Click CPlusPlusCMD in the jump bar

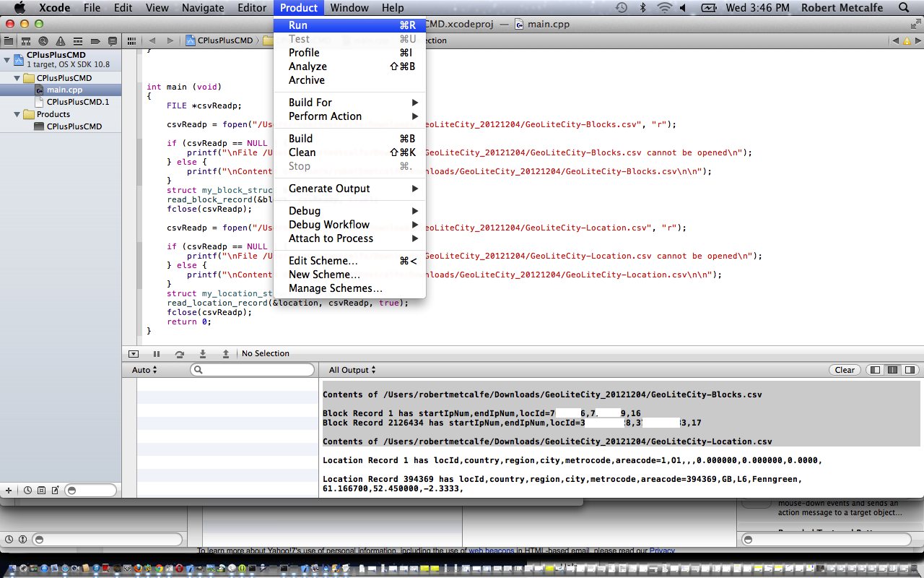[219, 40]
